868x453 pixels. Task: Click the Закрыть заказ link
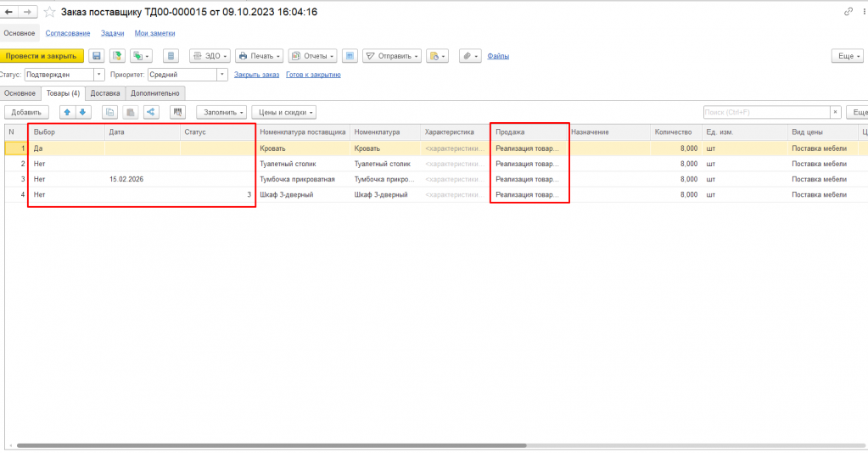pyautogui.click(x=256, y=75)
